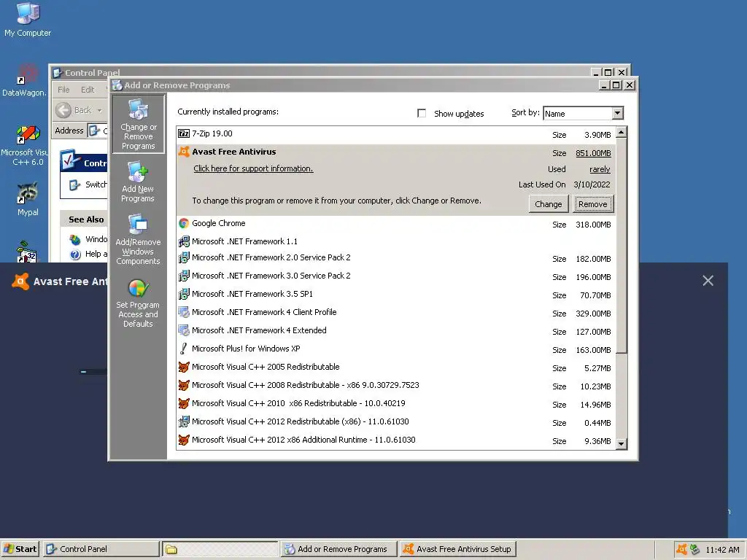Switch to Control Panel taskbar button
Image resolution: width=747 pixels, height=560 pixels.
[x=101, y=549]
